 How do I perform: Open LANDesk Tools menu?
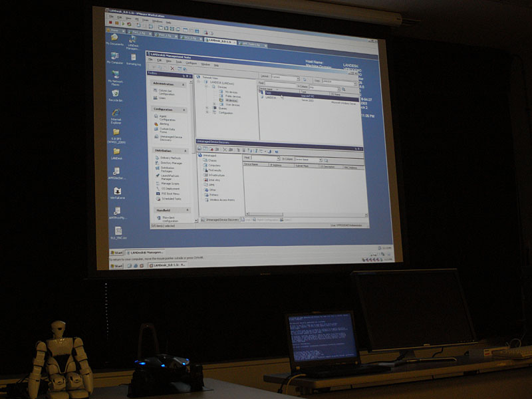click(x=179, y=62)
